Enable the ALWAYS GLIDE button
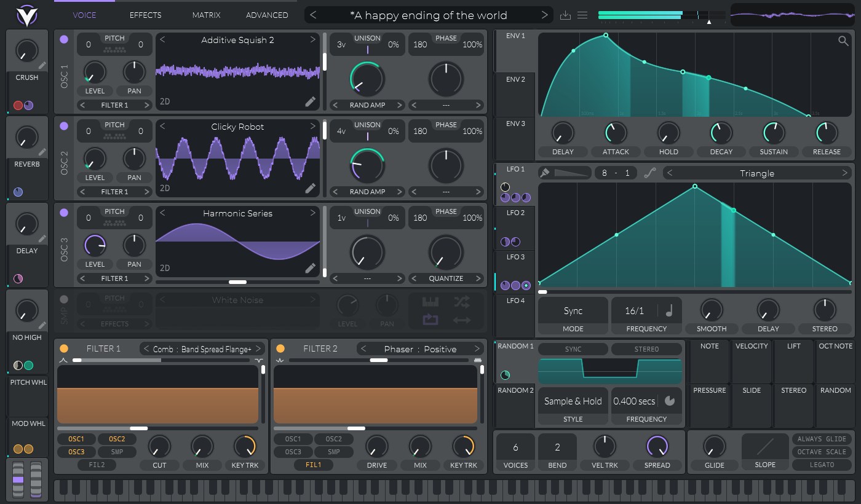This screenshot has height=504, width=861. [822, 439]
